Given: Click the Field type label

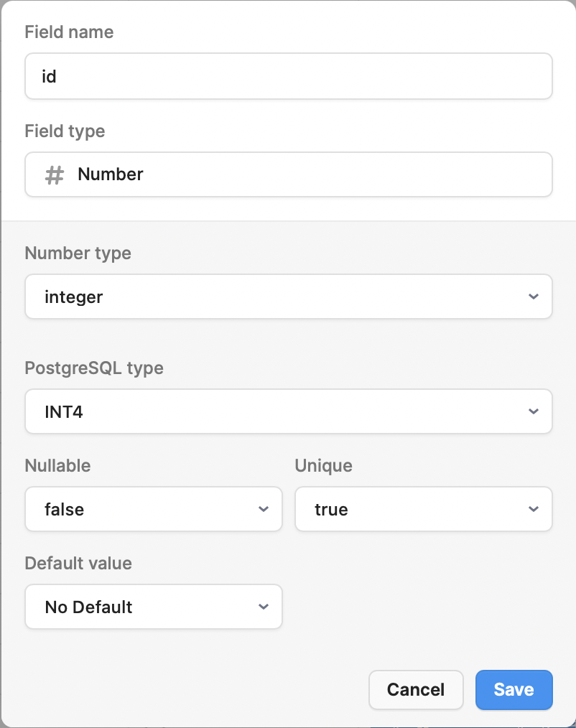Looking at the screenshot, I should [x=65, y=131].
